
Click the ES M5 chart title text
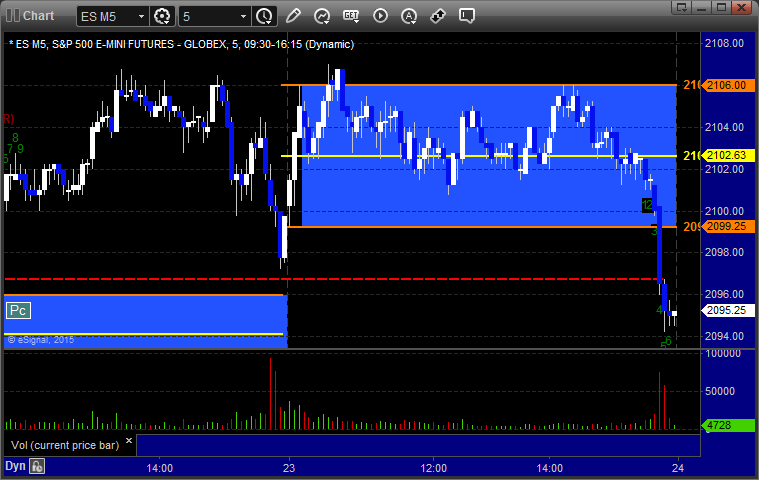(x=182, y=45)
